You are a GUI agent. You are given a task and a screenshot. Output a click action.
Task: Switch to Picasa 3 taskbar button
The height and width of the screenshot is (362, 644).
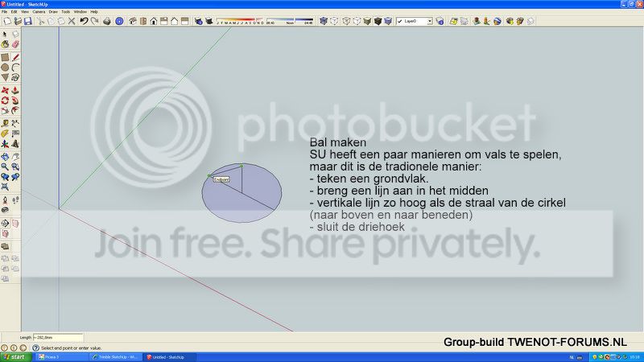point(62,357)
